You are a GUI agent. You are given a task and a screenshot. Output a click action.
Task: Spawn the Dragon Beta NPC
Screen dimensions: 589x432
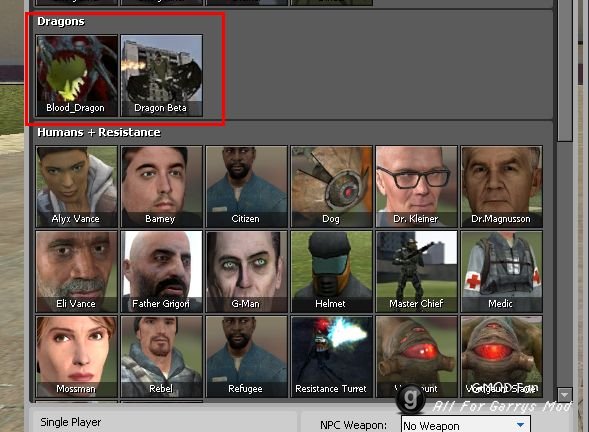click(162, 76)
